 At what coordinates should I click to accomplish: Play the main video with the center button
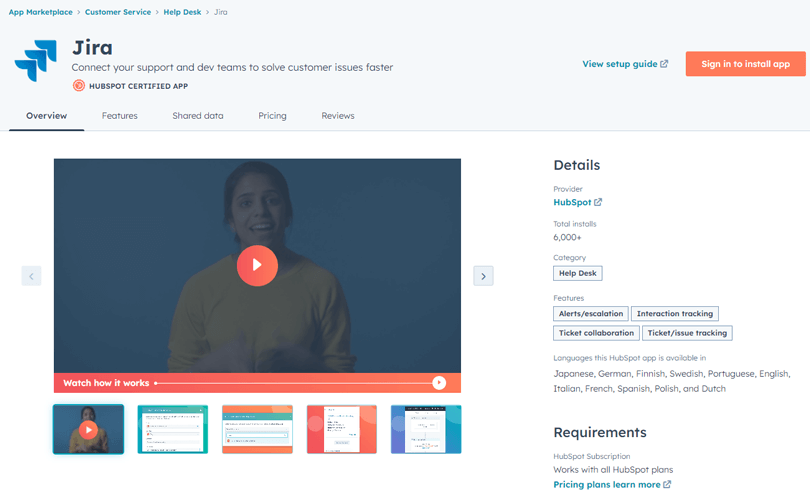[257, 265]
